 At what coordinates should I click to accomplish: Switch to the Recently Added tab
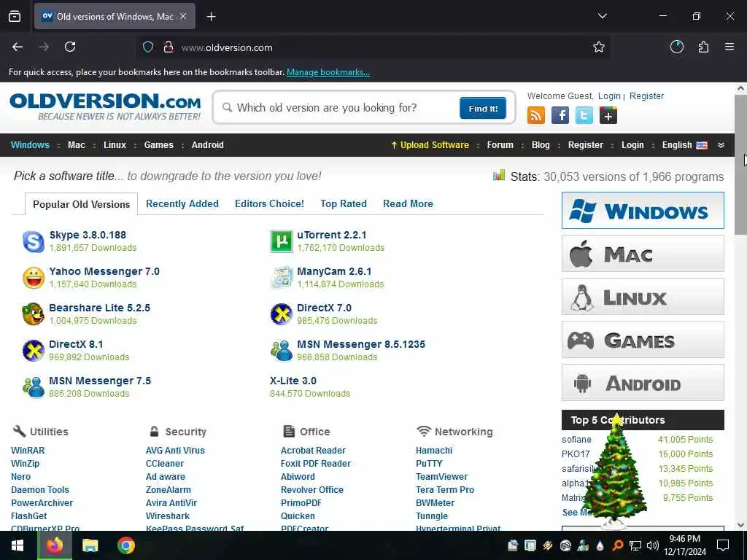pos(182,204)
